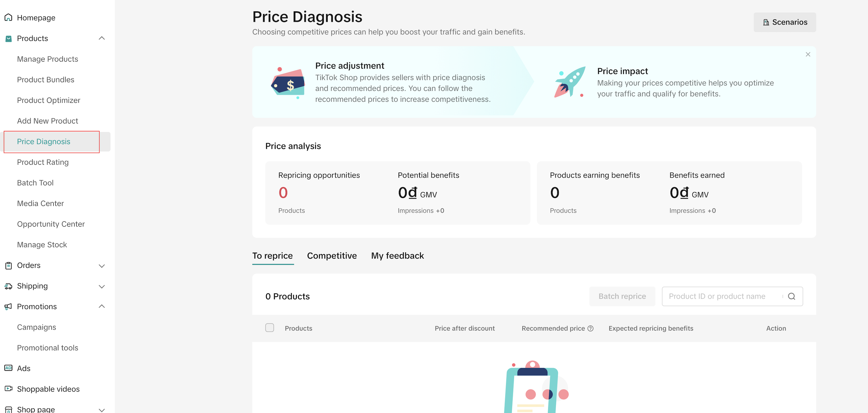868x413 pixels.
Task: Click the Homepage house icon
Action: [8, 18]
